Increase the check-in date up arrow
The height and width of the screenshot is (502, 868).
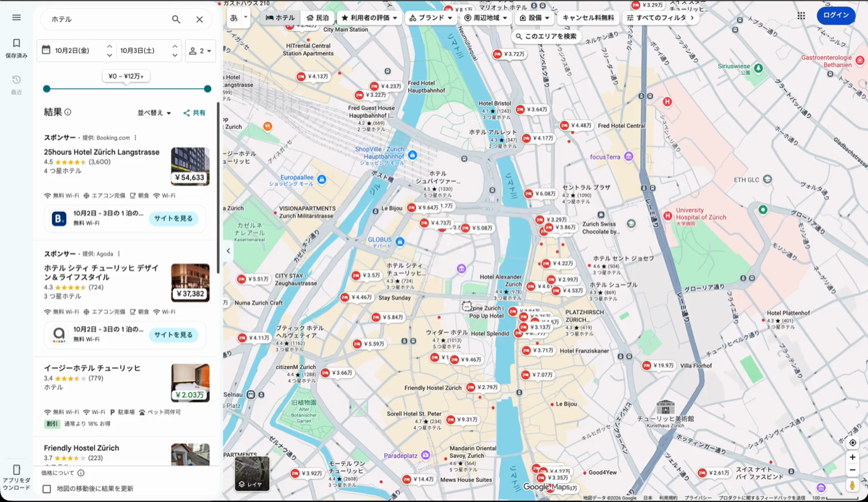pos(109,46)
